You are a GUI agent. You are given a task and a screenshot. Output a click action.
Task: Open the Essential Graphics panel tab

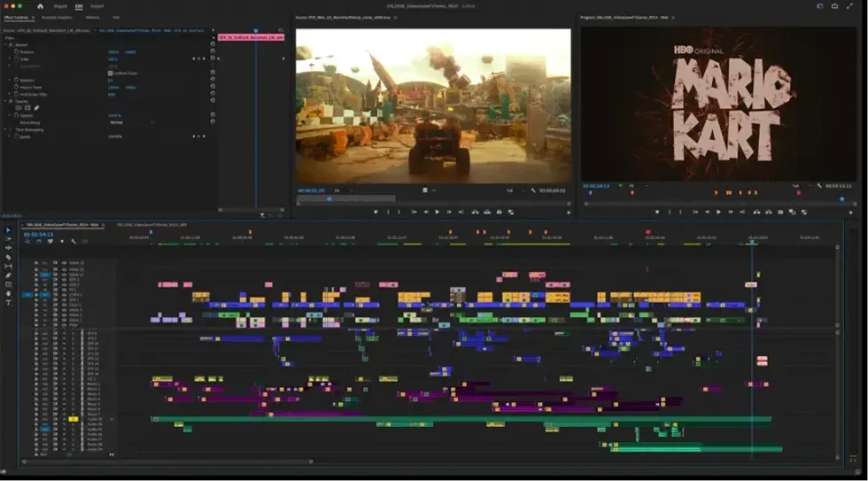click(x=57, y=17)
